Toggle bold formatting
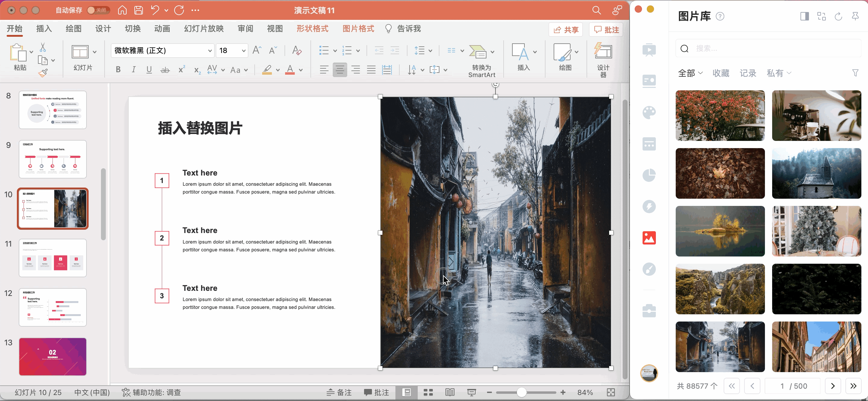The height and width of the screenshot is (401, 868). coord(118,70)
